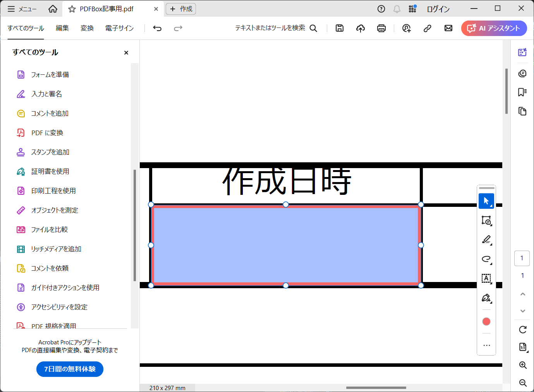Click the Save file icon
This screenshot has height=392, width=534.
[340, 28]
